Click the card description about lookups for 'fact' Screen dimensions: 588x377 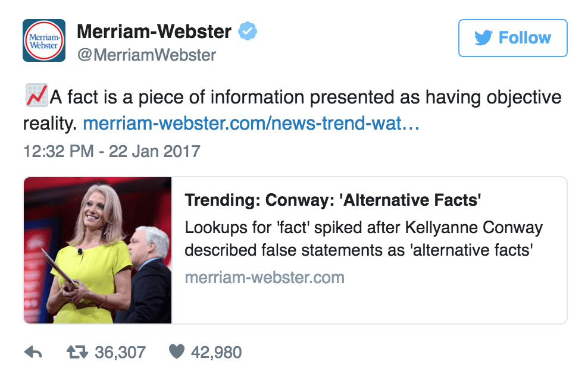(x=363, y=239)
